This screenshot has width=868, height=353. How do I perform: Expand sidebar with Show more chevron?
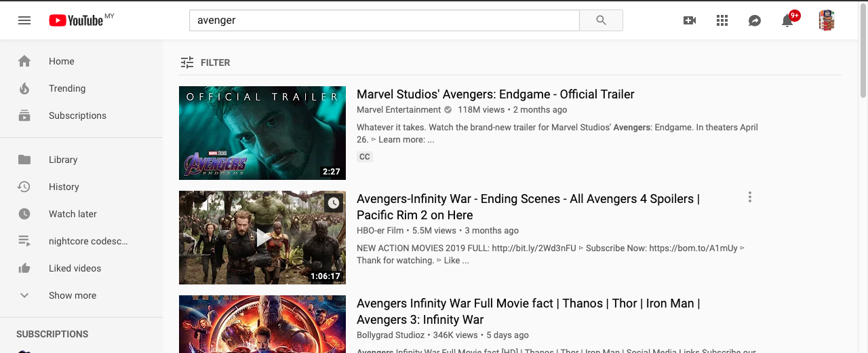click(24, 295)
